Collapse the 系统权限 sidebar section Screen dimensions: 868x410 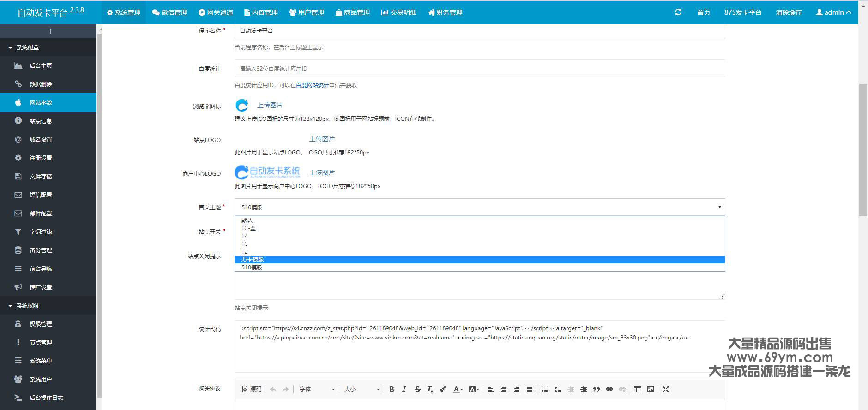pyautogui.click(x=48, y=305)
